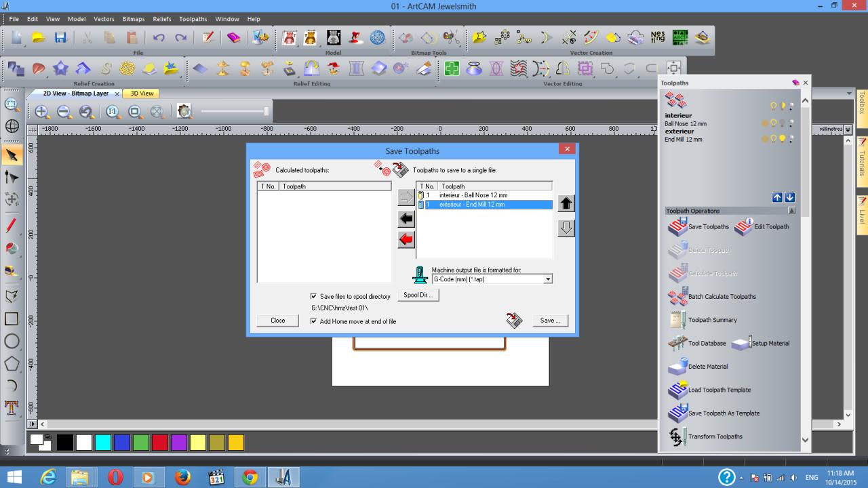The width and height of the screenshot is (868, 488).
Task: Select the arrow Select tool
Action: pyautogui.click(x=12, y=155)
